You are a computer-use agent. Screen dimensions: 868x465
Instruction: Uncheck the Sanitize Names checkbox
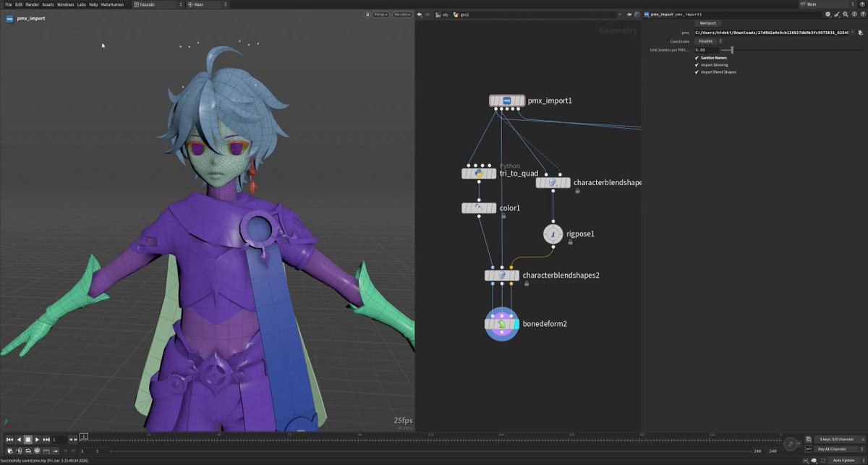pos(697,57)
